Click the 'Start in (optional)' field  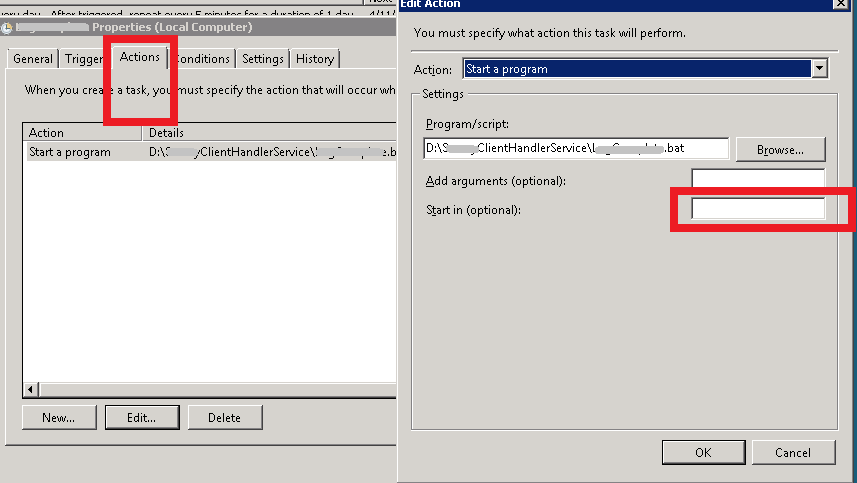[x=758, y=209]
